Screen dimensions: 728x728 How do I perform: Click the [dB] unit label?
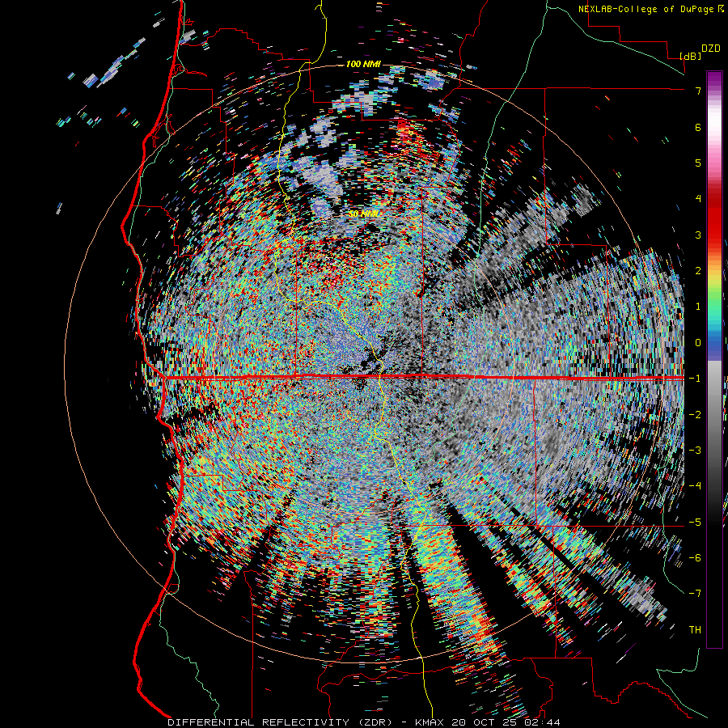point(691,56)
